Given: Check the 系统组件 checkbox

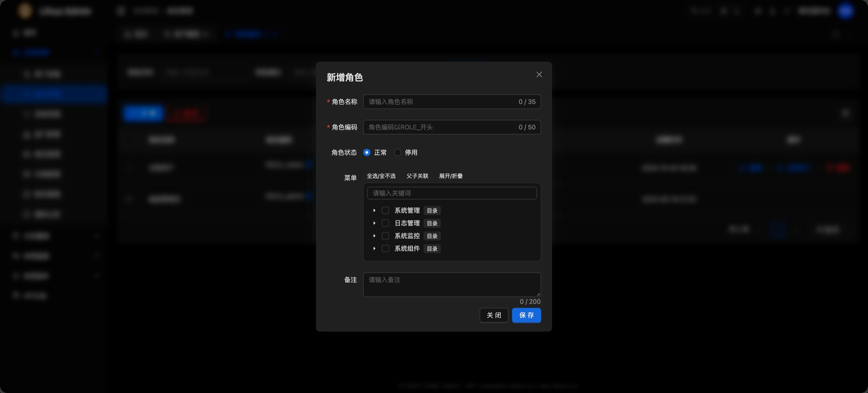Looking at the screenshot, I should (x=385, y=249).
